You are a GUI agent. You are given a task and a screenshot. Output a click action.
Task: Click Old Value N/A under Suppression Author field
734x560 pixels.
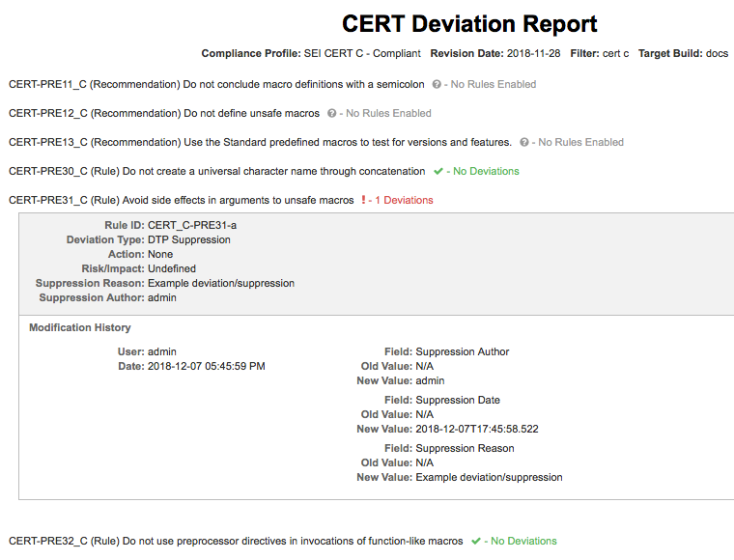(425, 366)
